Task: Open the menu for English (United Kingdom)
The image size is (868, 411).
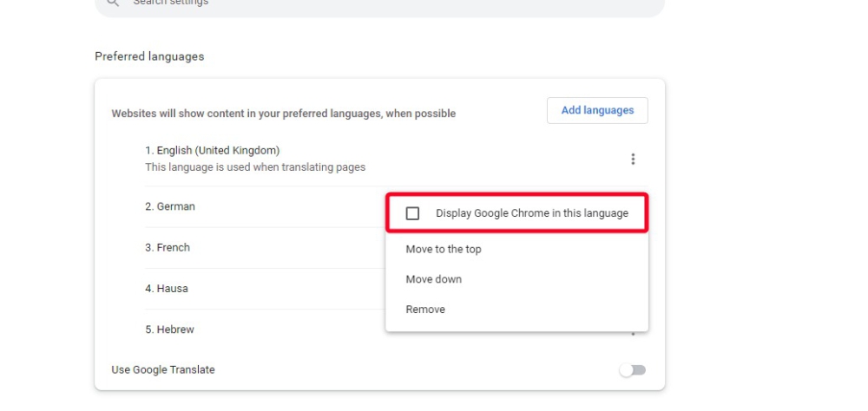Action: (x=633, y=160)
